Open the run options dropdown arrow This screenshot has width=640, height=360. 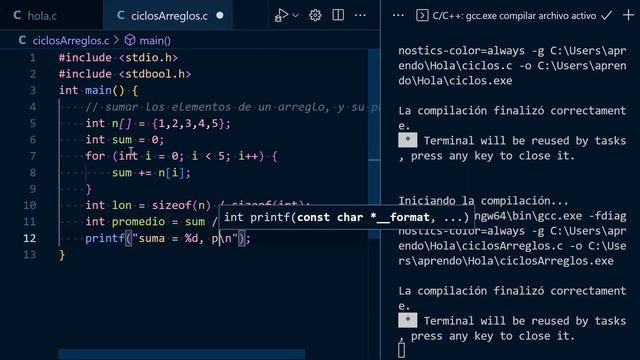296,16
